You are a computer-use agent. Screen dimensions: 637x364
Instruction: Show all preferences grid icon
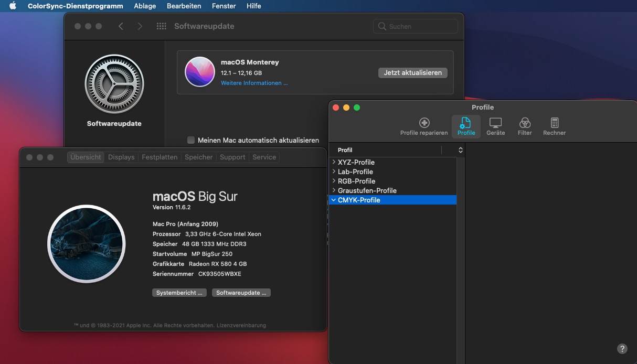pos(162,26)
